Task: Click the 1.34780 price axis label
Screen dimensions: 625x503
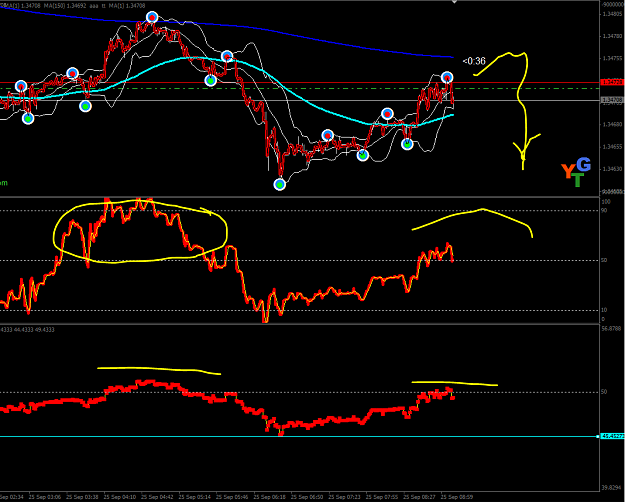Action: pos(613,36)
